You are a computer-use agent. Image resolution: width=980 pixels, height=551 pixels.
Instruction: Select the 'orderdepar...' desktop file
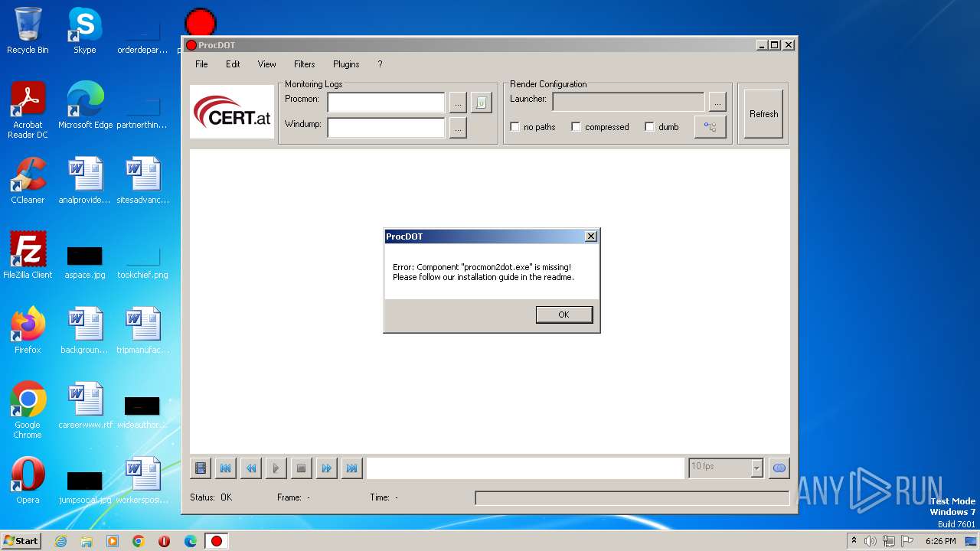(x=142, y=36)
